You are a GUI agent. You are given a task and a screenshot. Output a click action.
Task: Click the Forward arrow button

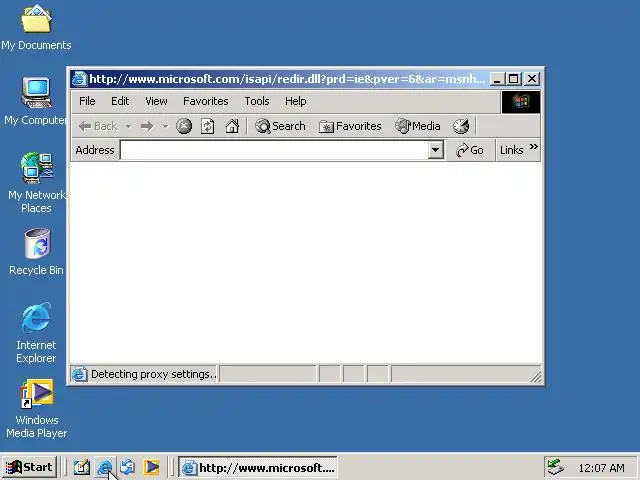pos(147,126)
